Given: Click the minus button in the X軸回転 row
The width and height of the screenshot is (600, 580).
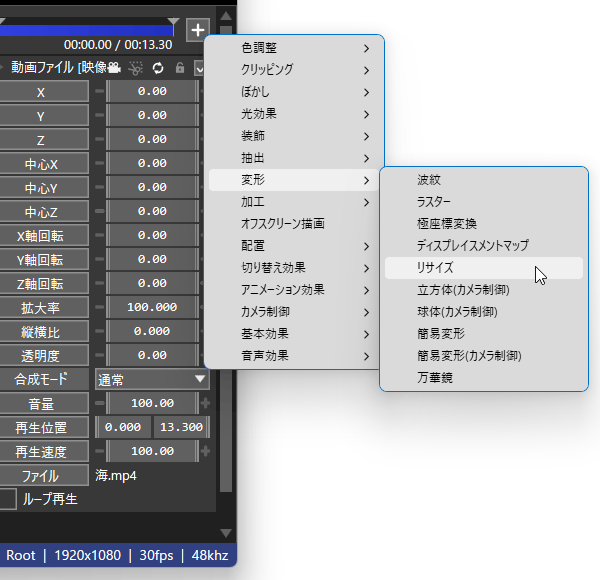Looking at the screenshot, I should pos(99,235).
